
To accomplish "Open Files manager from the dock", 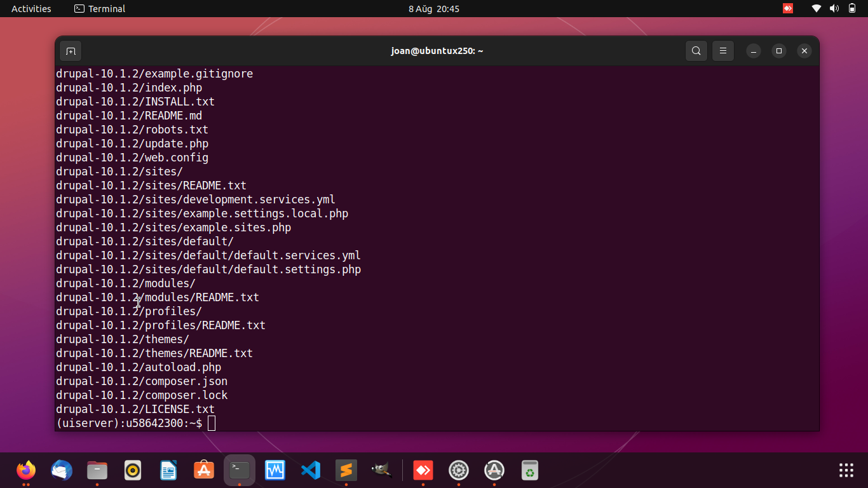I will click(x=97, y=470).
